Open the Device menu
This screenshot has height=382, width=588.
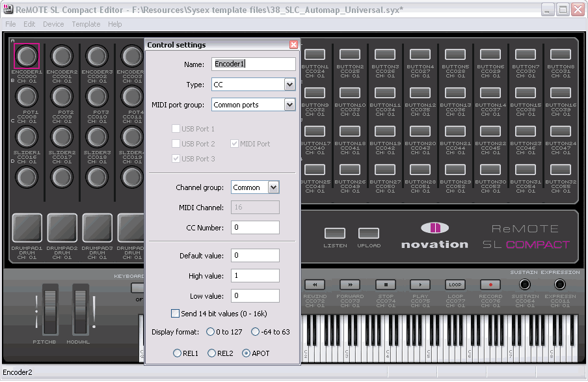tap(53, 24)
